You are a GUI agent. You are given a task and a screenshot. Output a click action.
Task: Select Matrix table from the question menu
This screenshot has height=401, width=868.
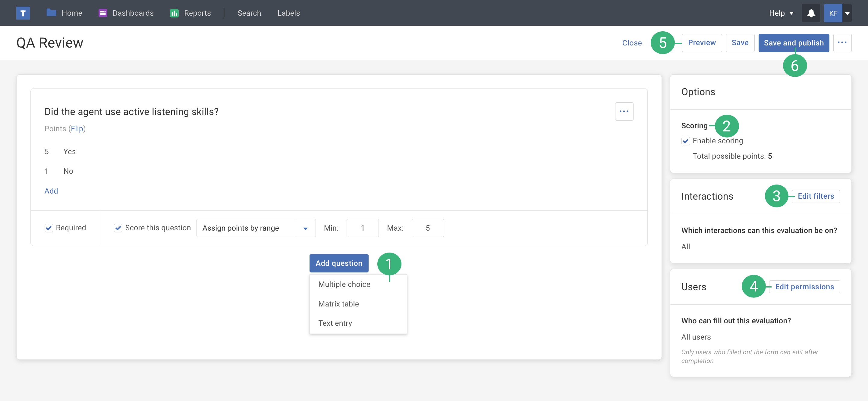(338, 304)
